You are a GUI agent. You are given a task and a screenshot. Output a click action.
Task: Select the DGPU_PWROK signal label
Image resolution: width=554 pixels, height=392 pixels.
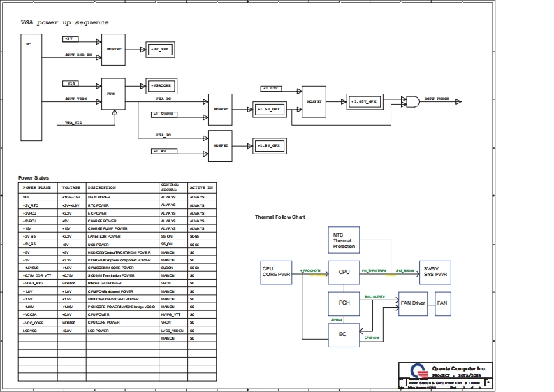coord(439,100)
